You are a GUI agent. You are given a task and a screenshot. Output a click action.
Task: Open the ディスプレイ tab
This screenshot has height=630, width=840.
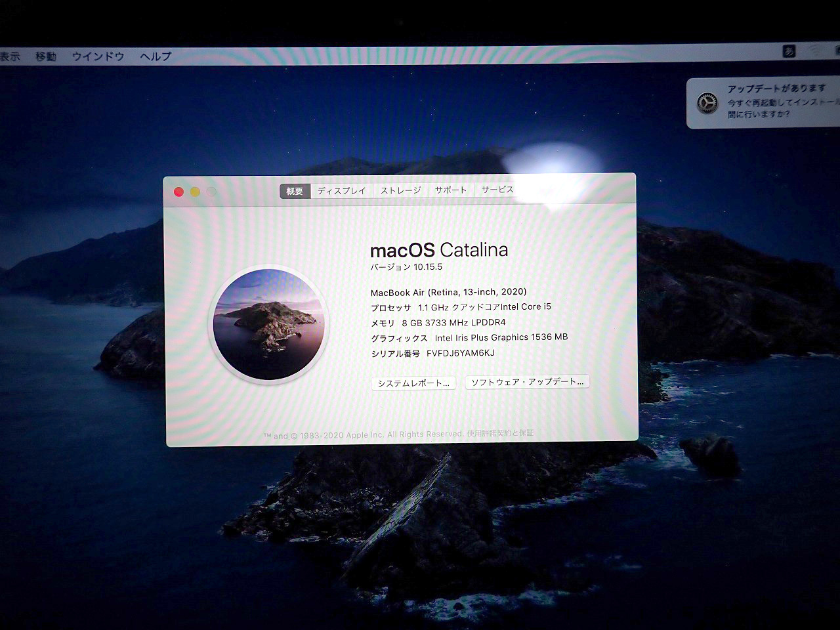coord(341,191)
